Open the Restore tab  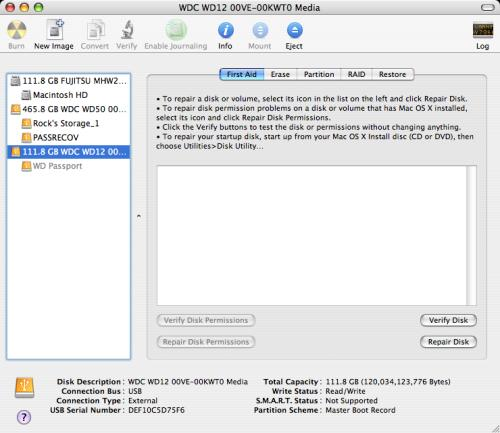(x=393, y=74)
